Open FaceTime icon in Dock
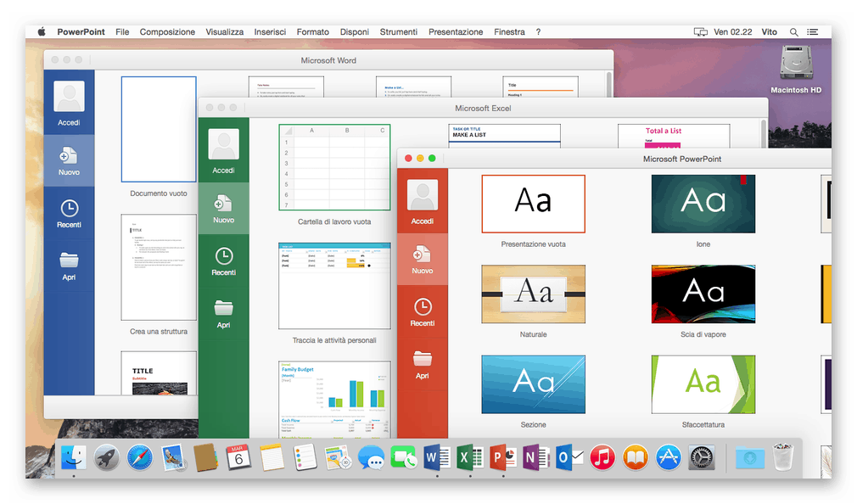 point(404,457)
